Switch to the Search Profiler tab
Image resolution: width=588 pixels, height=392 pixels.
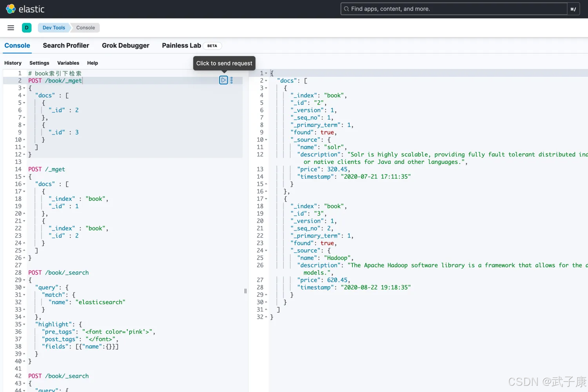(66, 45)
